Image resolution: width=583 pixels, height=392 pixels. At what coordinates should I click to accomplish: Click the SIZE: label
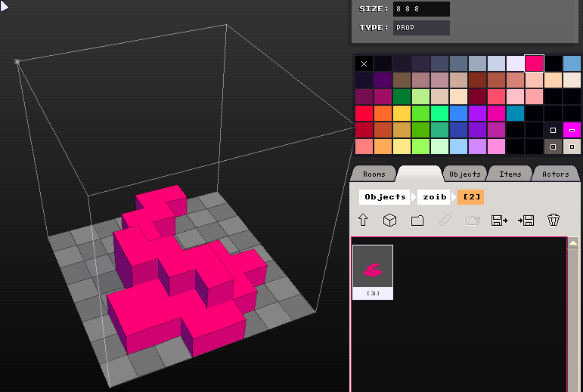point(374,9)
